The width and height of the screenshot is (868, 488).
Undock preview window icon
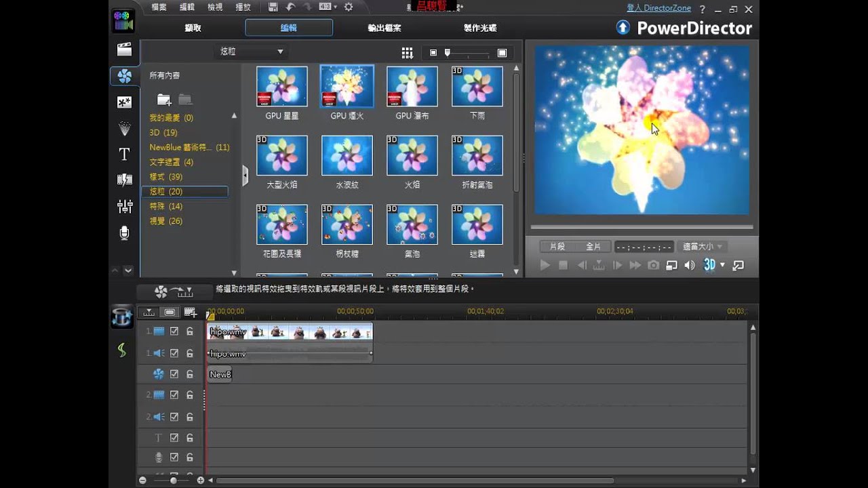point(738,265)
